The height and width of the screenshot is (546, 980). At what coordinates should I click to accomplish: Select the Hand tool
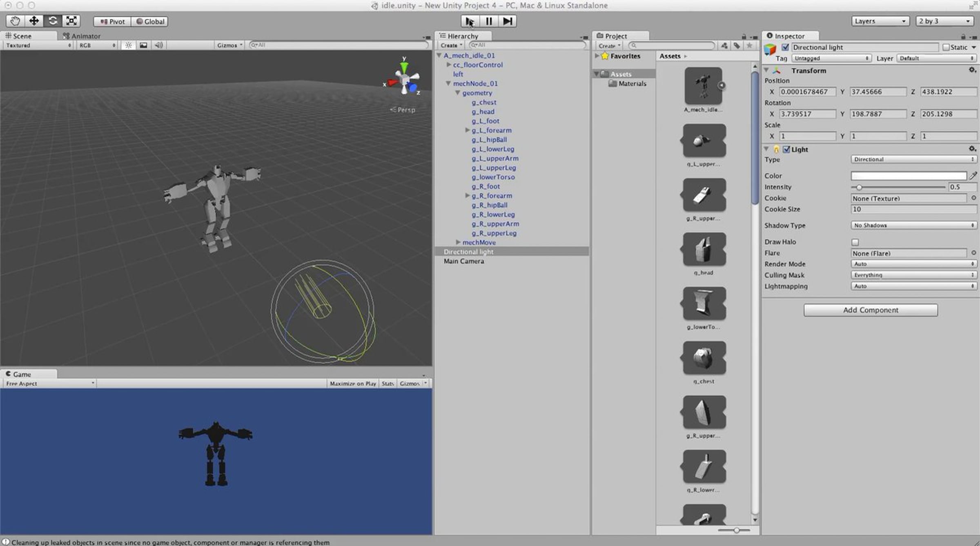click(x=15, y=21)
